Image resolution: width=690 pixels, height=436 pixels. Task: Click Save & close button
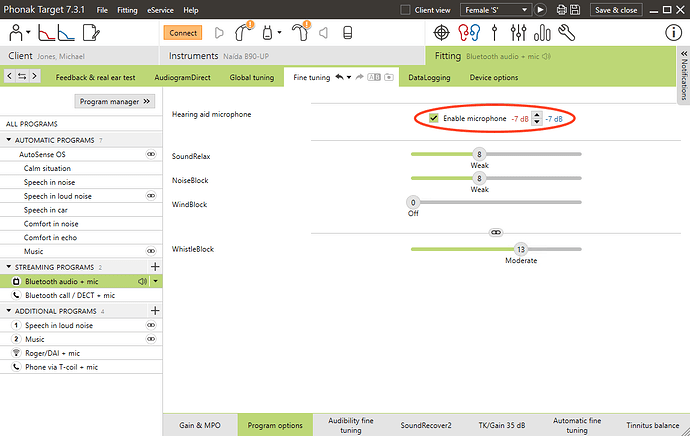pyautogui.click(x=616, y=10)
